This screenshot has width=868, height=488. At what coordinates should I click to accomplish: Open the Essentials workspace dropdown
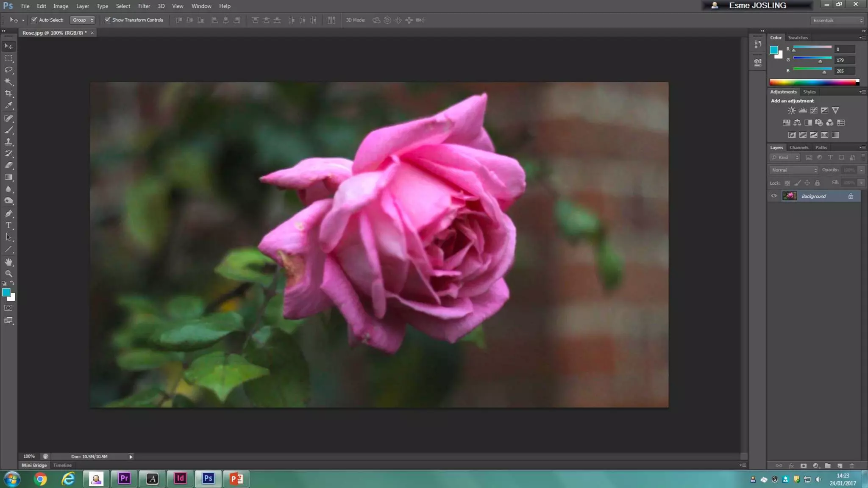point(837,20)
